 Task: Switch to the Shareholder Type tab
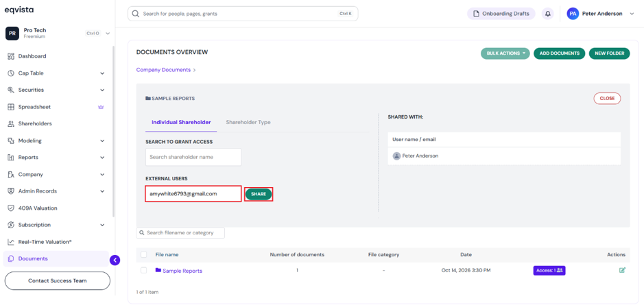tap(248, 122)
